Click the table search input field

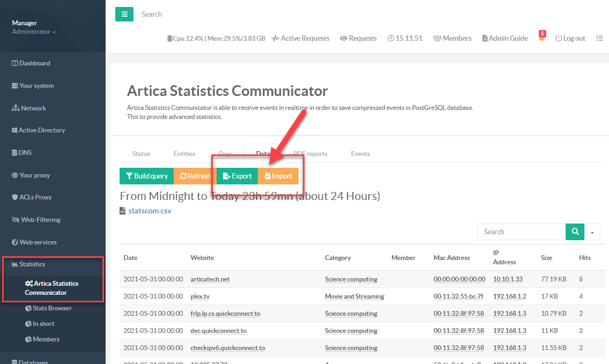[521, 232]
